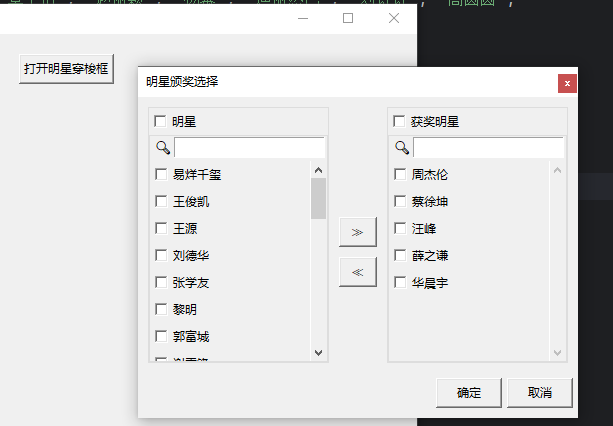Click the 获奖明星 list scrollbar up arrow
Image resolution: width=613 pixels, height=426 pixels.
(x=557, y=170)
